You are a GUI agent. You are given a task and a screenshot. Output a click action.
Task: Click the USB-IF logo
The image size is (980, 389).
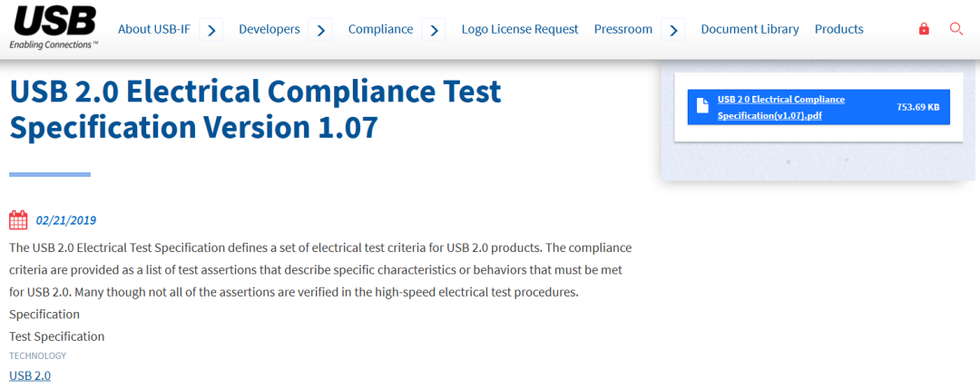tap(54, 27)
